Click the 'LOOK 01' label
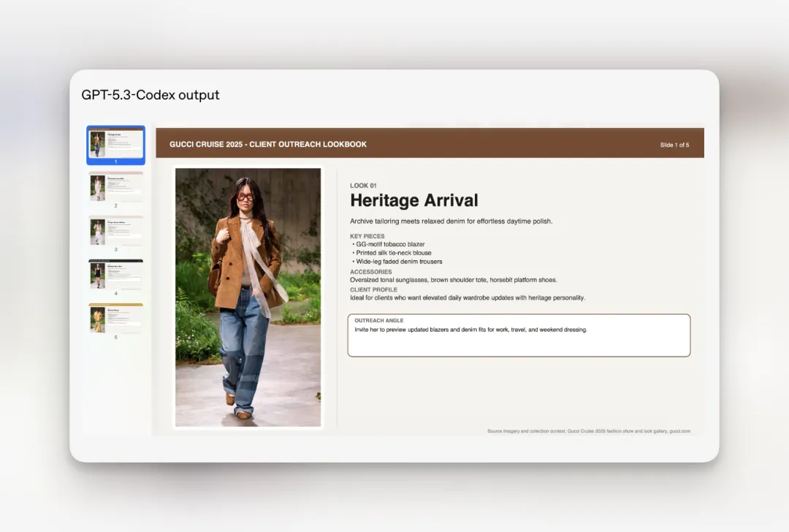 [x=363, y=186]
